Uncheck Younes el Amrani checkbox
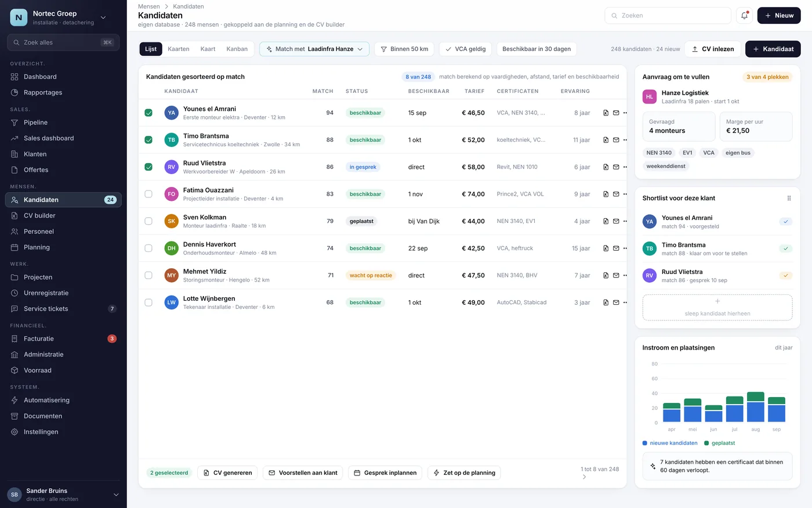The height and width of the screenshot is (508, 812). point(148,113)
